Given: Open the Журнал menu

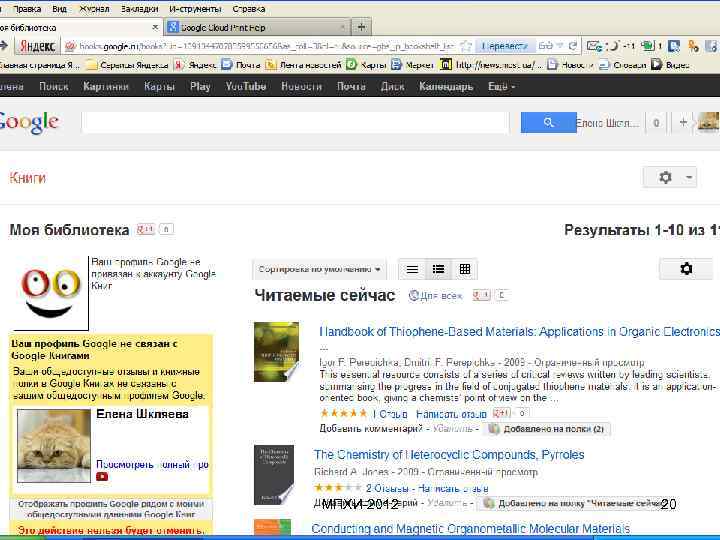Looking at the screenshot, I should pos(94,9).
